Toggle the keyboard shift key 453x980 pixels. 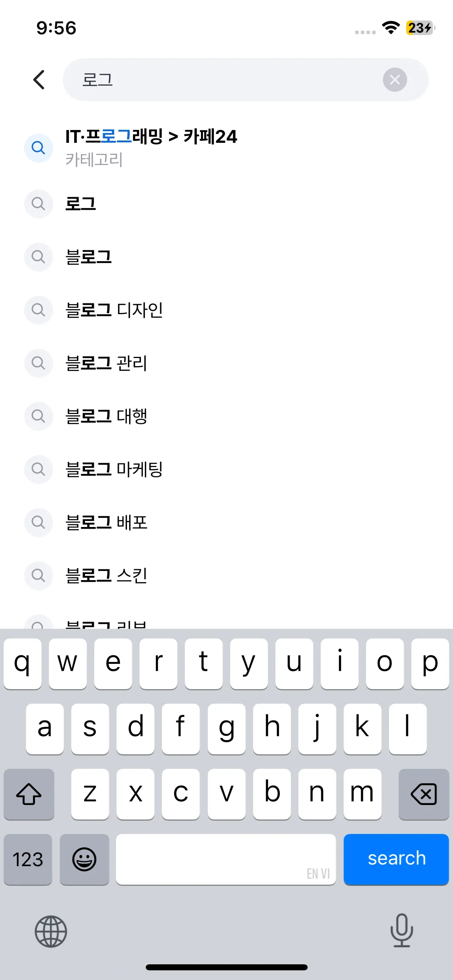pos(29,794)
